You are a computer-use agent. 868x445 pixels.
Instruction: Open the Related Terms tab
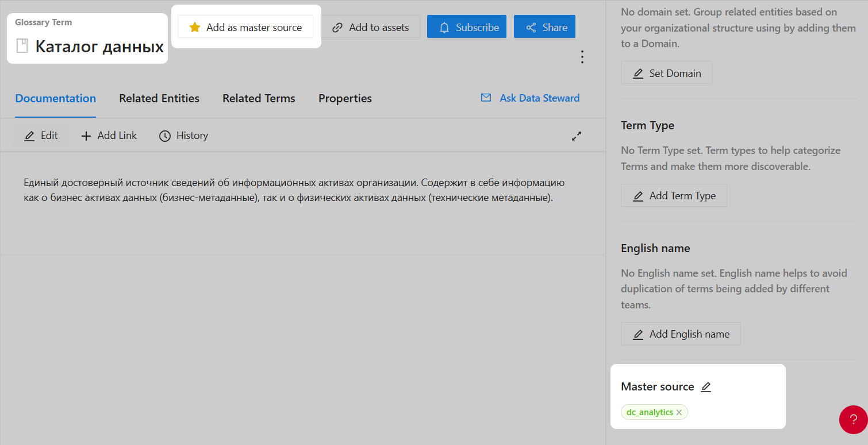pyautogui.click(x=259, y=98)
